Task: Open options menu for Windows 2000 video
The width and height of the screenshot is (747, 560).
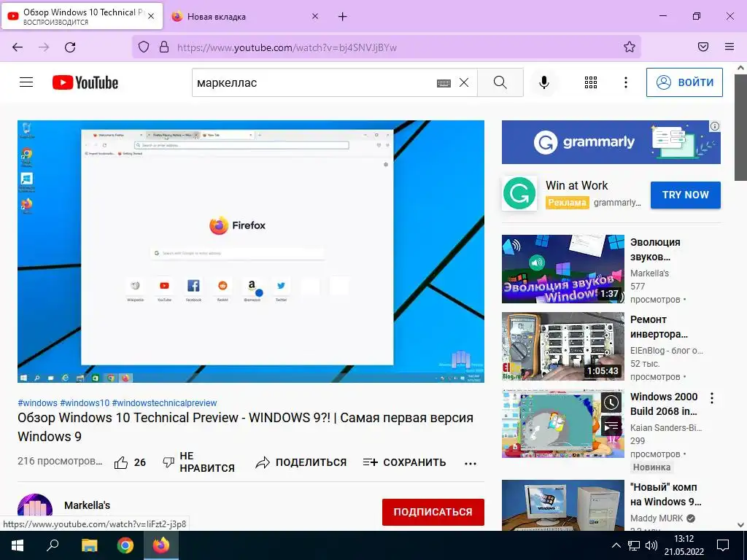Action: pyautogui.click(x=712, y=398)
